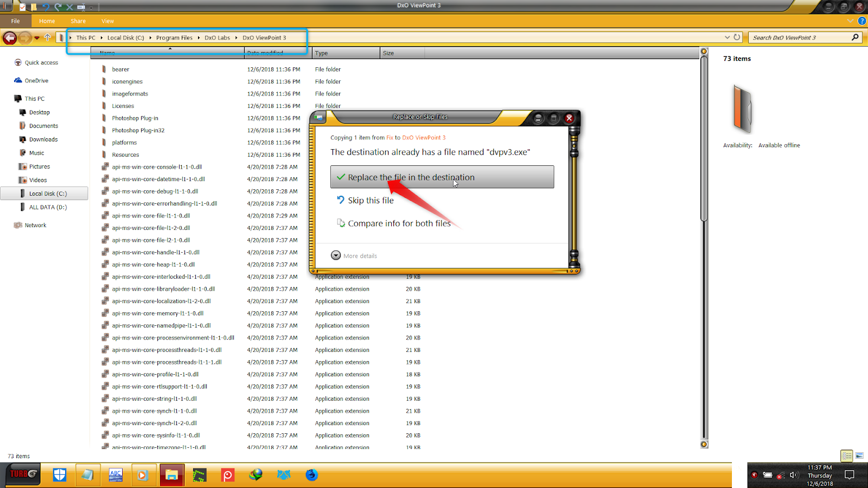Open the File menu
The height and width of the screenshot is (488, 868).
point(15,21)
